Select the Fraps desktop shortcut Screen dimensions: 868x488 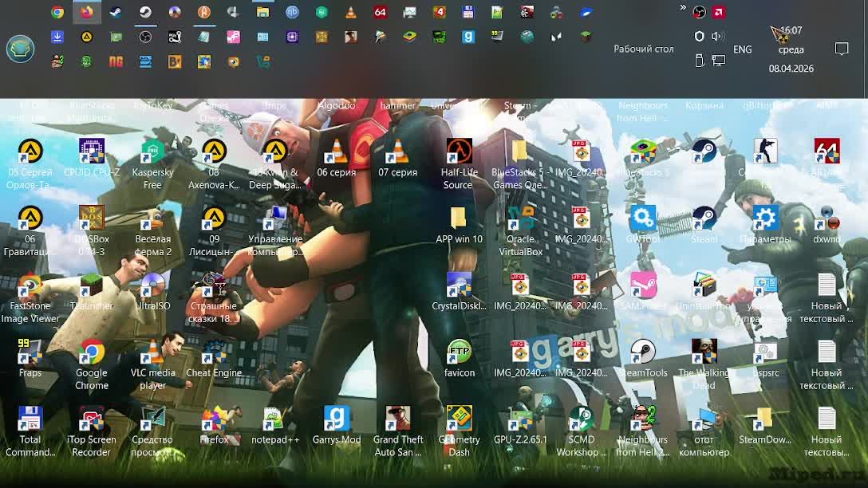click(x=30, y=359)
